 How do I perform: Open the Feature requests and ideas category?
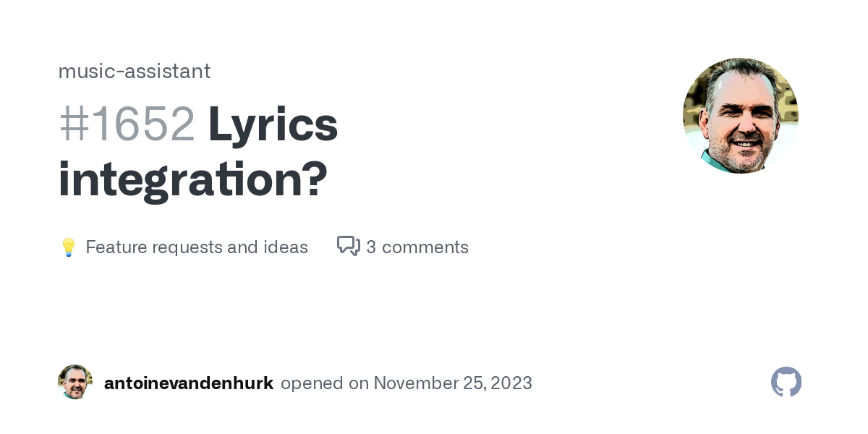[197, 247]
